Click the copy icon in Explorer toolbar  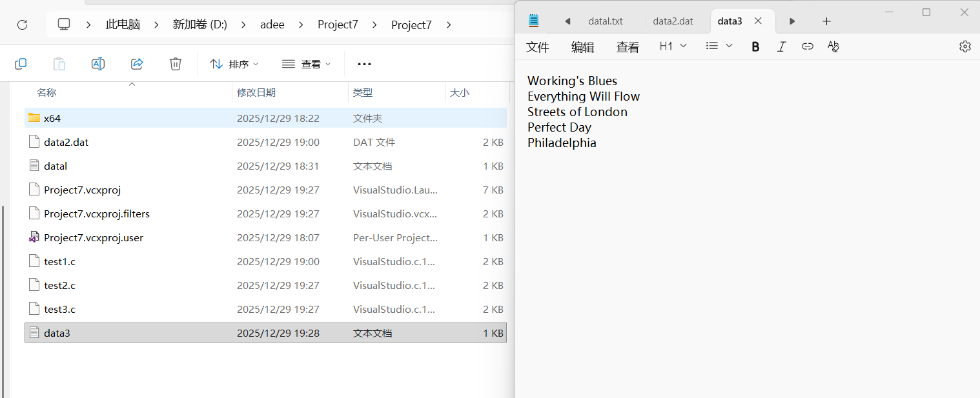(21, 64)
